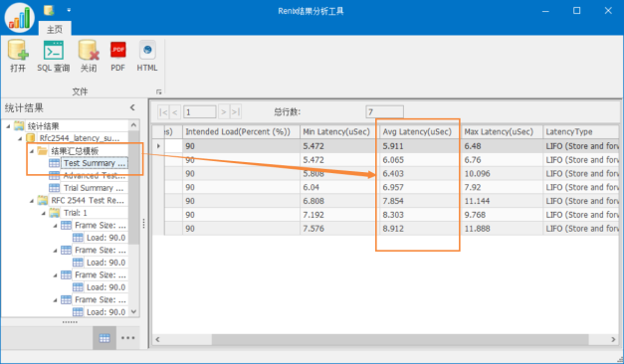The height and width of the screenshot is (364, 624).
Task: Sort by LatencyType column header
Action: pyautogui.click(x=580, y=131)
